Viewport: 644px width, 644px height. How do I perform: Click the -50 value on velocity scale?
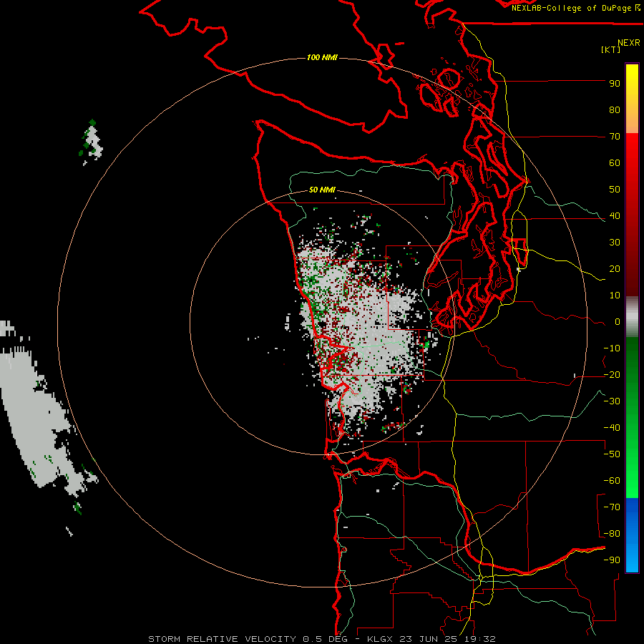(612, 454)
